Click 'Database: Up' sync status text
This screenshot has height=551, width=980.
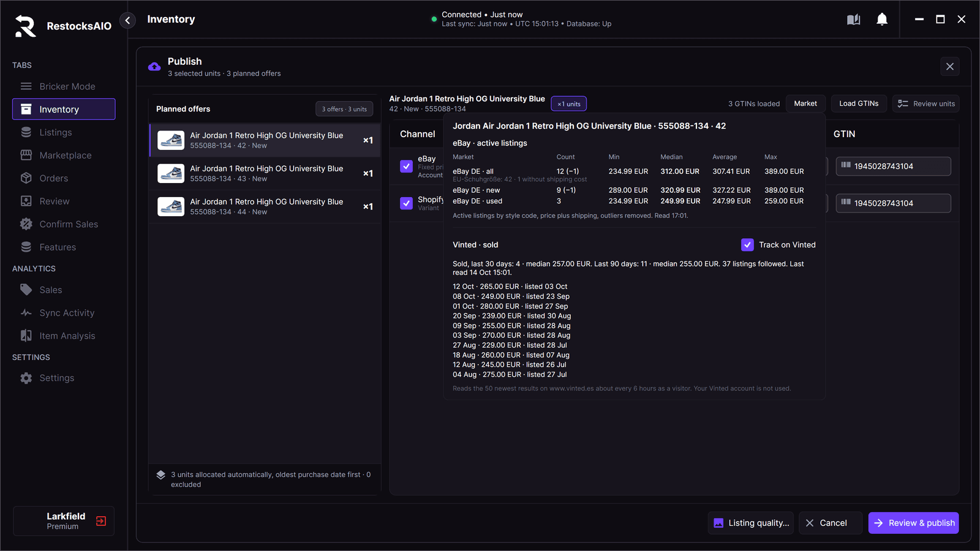click(x=589, y=24)
